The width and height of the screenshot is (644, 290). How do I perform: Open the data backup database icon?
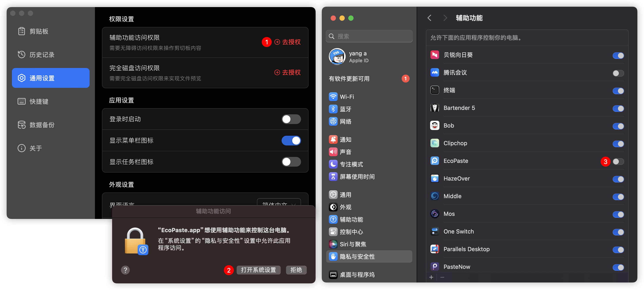[21, 125]
